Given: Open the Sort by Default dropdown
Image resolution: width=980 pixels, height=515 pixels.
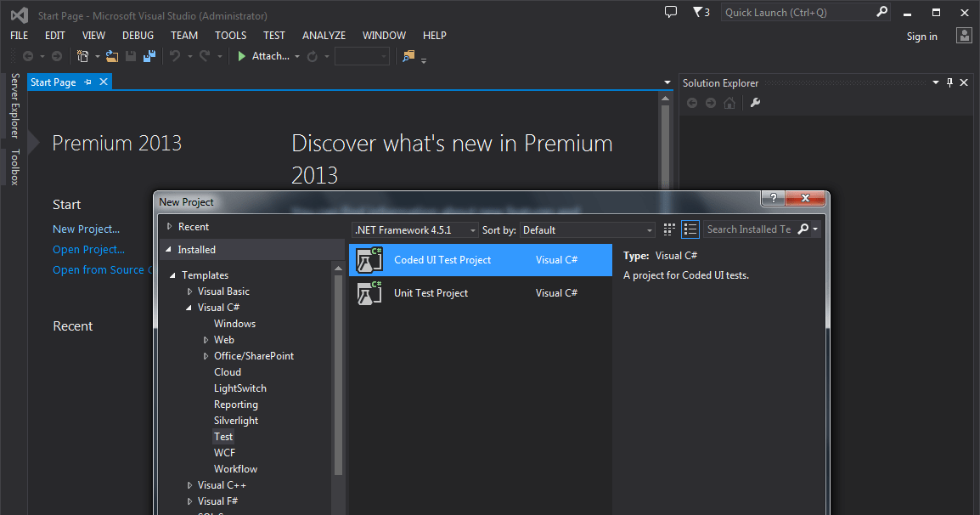Looking at the screenshot, I should (x=588, y=229).
